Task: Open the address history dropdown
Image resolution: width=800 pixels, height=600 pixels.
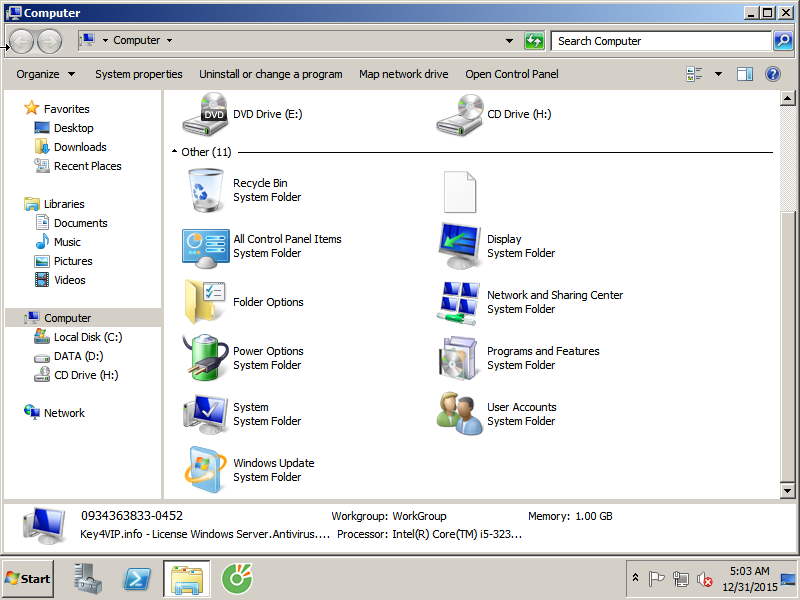Action: [509, 40]
